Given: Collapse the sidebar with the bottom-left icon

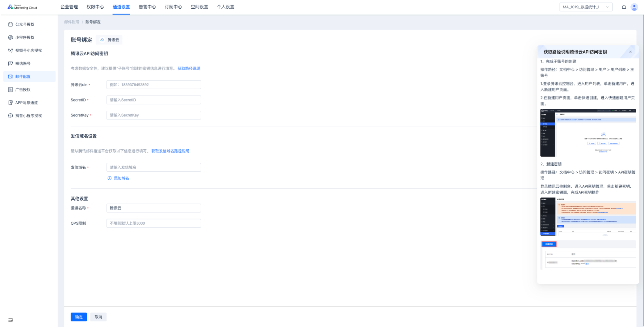Looking at the screenshot, I should 10,320.
